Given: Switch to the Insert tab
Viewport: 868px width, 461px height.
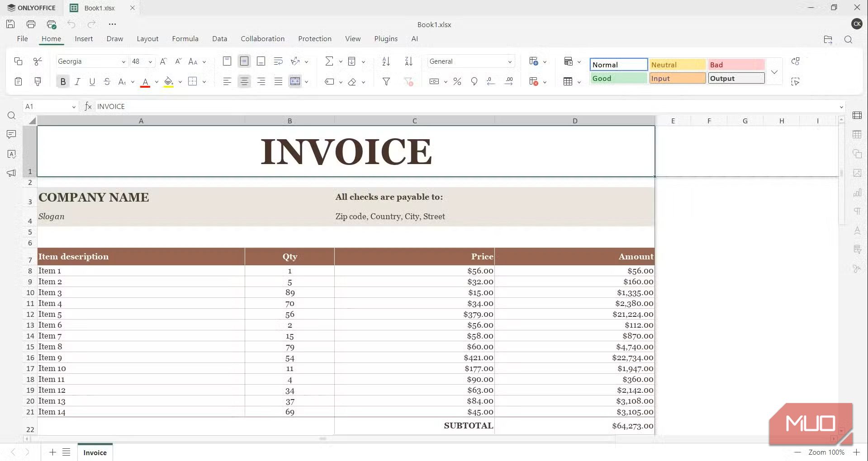Looking at the screenshot, I should pos(84,39).
